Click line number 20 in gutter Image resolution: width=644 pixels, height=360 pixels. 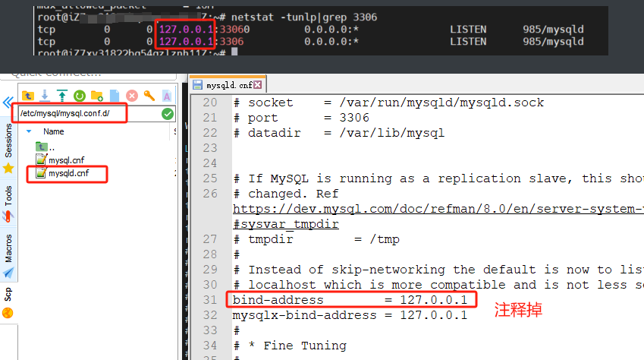[x=210, y=103]
